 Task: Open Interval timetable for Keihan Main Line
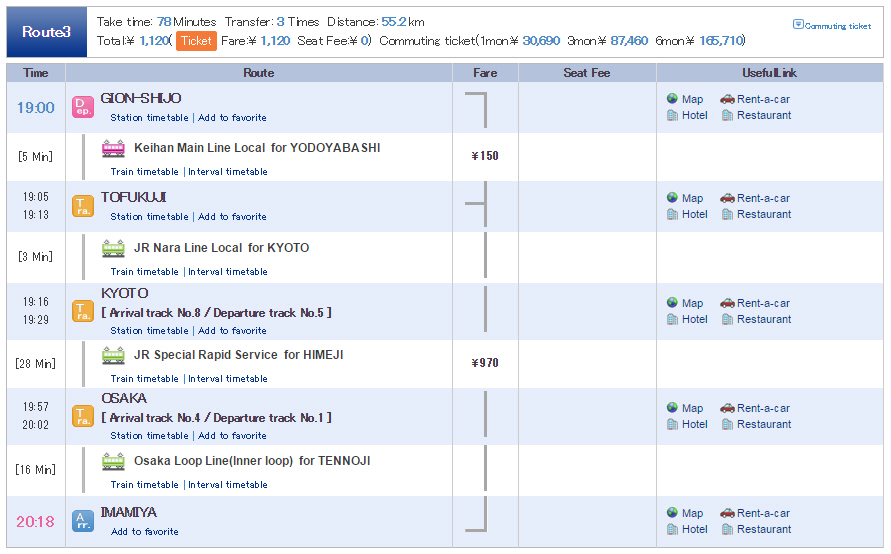coord(228,172)
